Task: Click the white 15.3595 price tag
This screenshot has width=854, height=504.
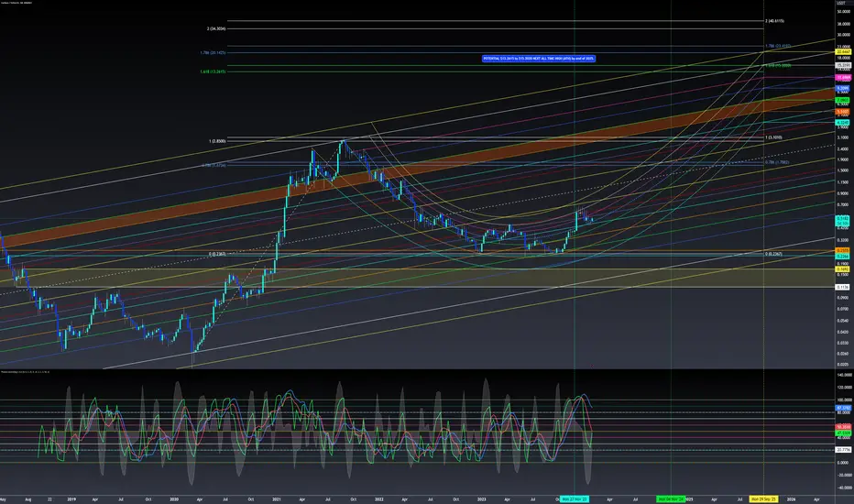Action: pyautogui.click(x=843, y=65)
